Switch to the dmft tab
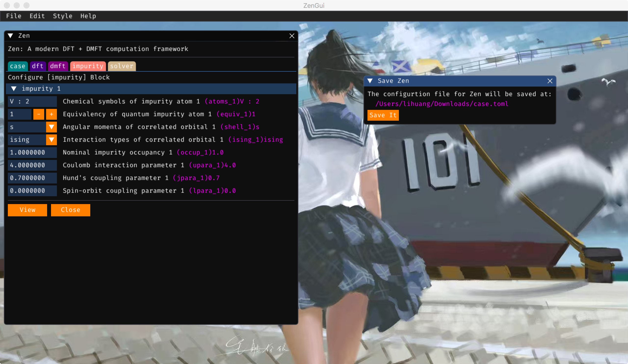 [x=58, y=66]
